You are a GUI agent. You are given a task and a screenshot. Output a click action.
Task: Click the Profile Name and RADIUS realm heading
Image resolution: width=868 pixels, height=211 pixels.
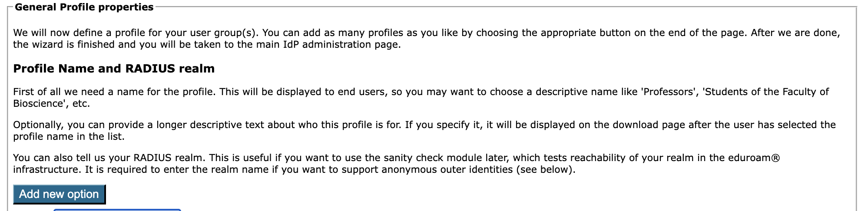point(114,69)
